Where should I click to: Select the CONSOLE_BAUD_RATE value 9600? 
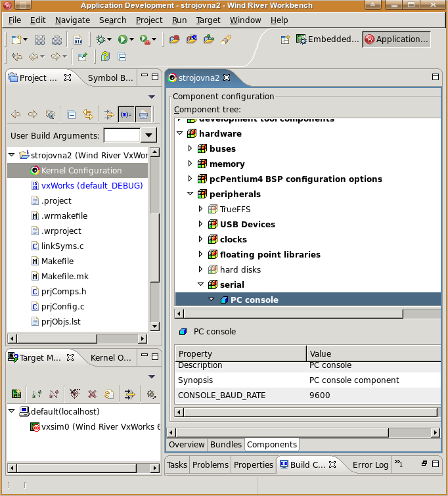tap(319, 395)
